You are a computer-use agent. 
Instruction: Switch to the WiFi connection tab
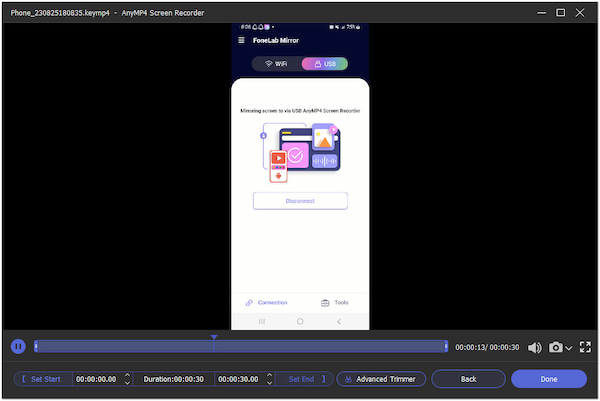[276, 64]
